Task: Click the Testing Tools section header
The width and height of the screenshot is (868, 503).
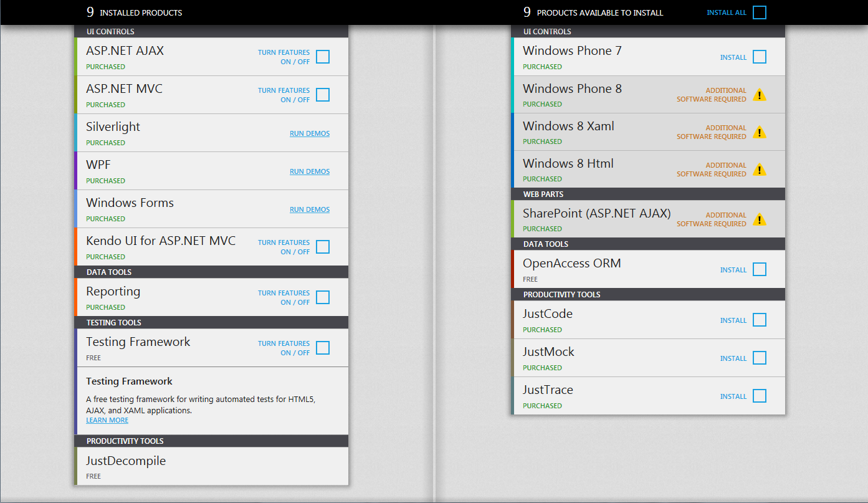Action: click(212, 322)
